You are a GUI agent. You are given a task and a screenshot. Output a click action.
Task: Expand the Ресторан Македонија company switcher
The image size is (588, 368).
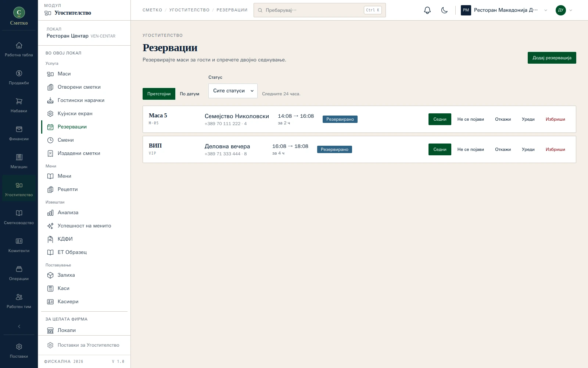pyautogui.click(x=504, y=10)
